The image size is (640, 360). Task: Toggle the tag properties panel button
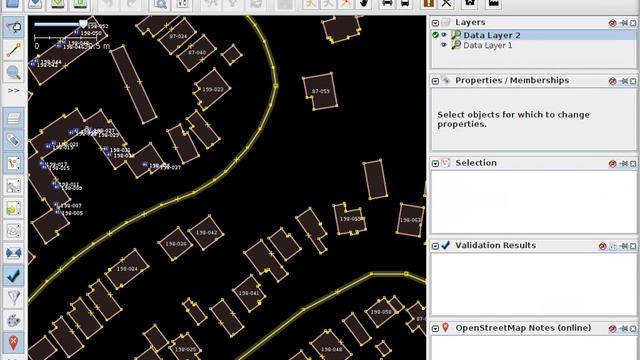coord(13,140)
